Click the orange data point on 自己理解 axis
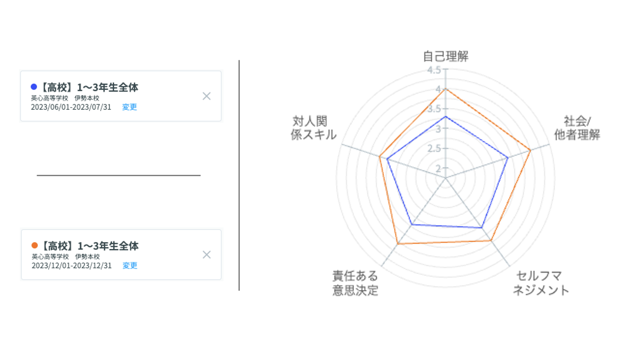The width and height of the screenshot is (644, 354). pyautogui.click(x=446, y=89)
